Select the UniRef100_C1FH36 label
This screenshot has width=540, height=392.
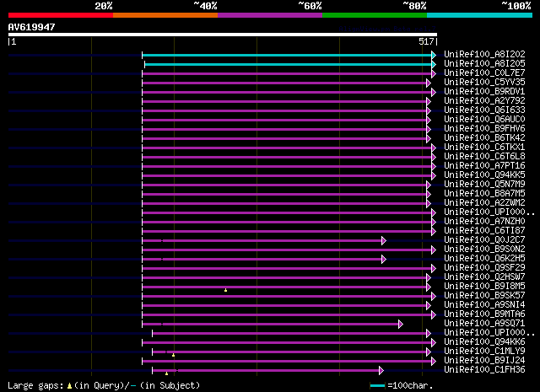pos(484,370)
